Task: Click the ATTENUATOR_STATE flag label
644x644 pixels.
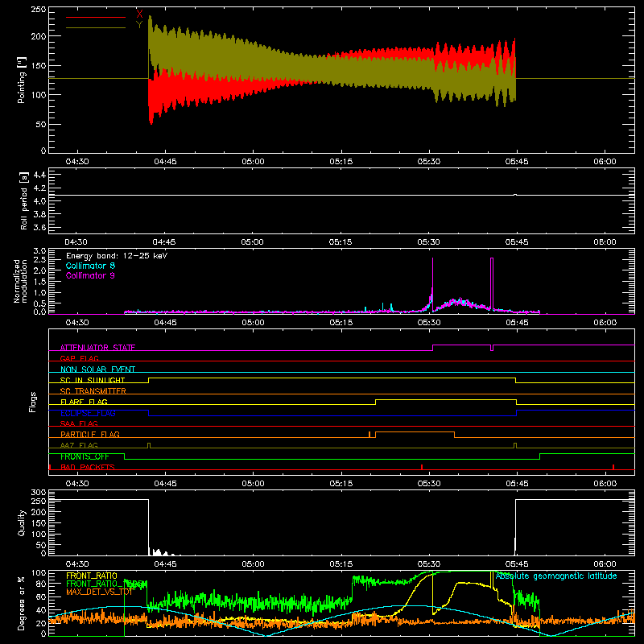Action: 97,348
